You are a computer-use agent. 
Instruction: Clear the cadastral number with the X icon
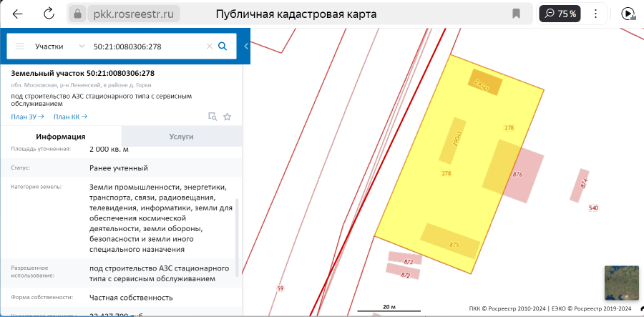[210, 47]
